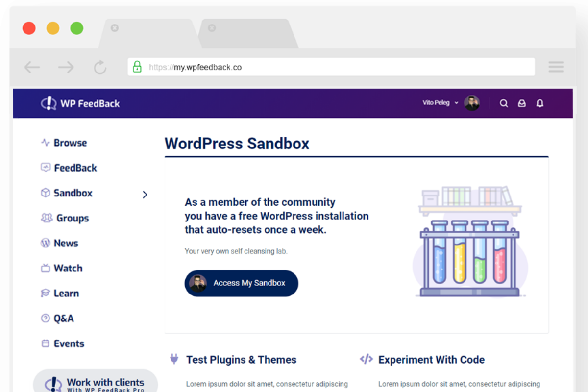The width and height of the screenshot is (588, 392).
Task: Click the FeedBack sidebar icon
Action: pos(46,168)
